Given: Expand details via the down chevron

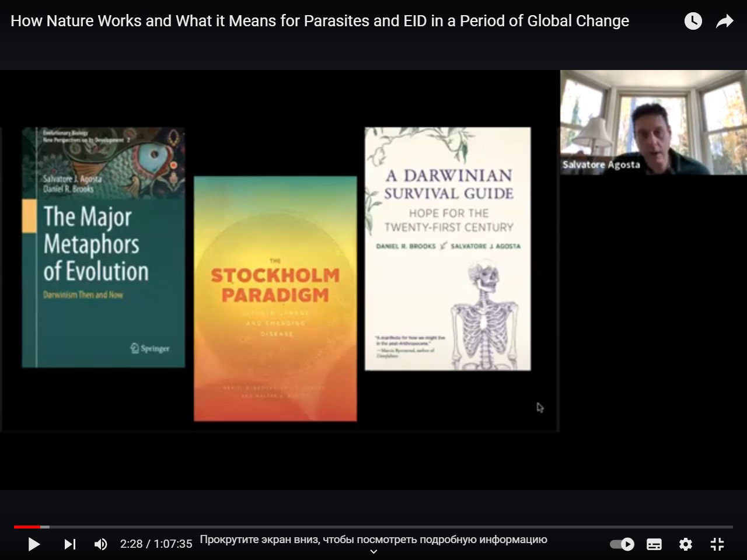Looking at the screenshot, I should [x=373, y=551].
